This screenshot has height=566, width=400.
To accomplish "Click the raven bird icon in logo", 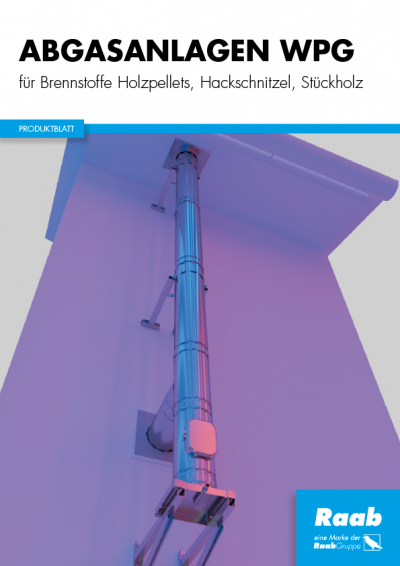I will click(373, 543).
